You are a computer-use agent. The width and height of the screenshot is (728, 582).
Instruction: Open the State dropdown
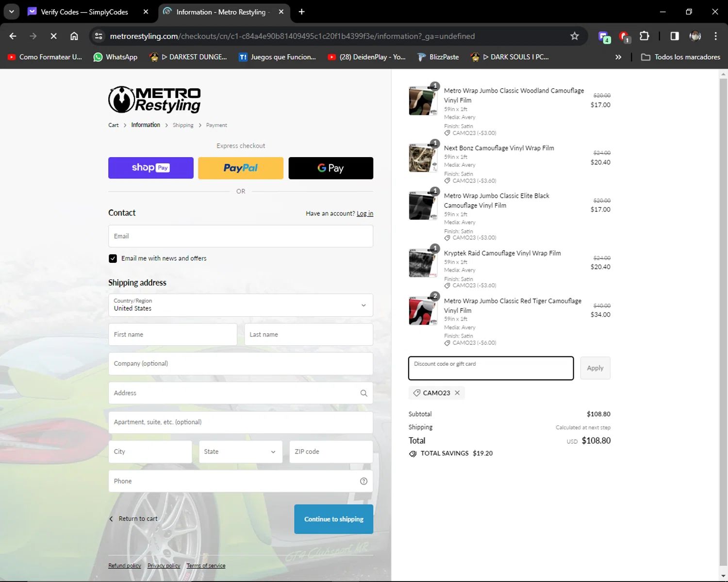(241, 452)
